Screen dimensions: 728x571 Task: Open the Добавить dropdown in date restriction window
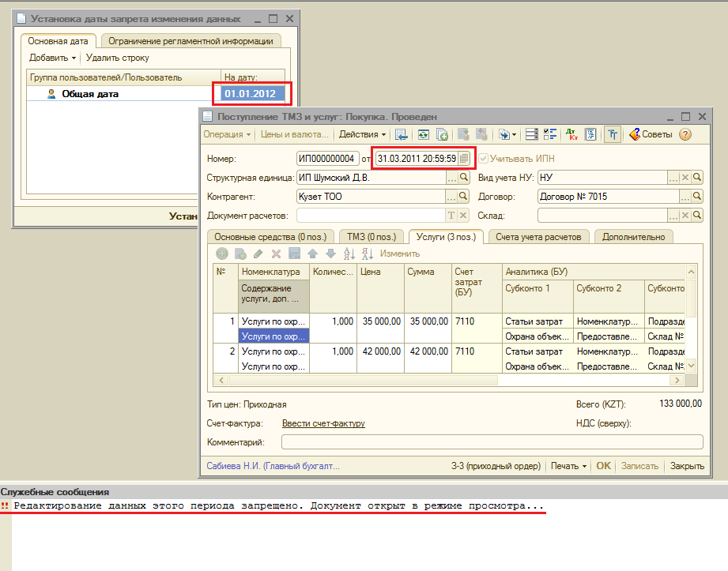point(52,58)
